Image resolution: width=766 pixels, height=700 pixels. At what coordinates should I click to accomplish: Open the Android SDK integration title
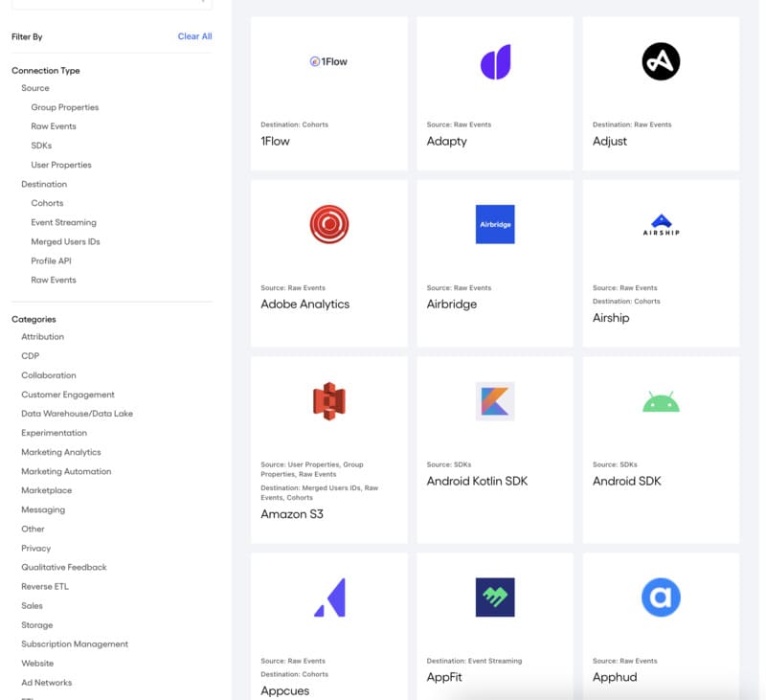[x=626, y=481]
